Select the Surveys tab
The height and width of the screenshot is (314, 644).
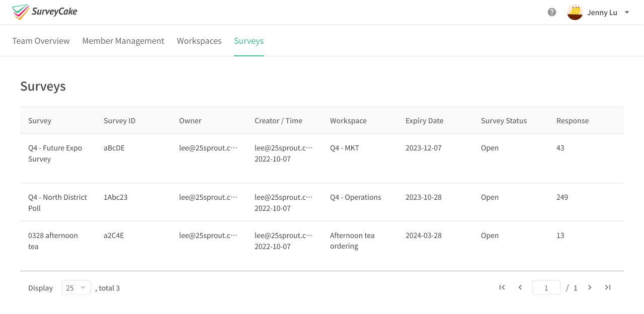click(249, 40)
